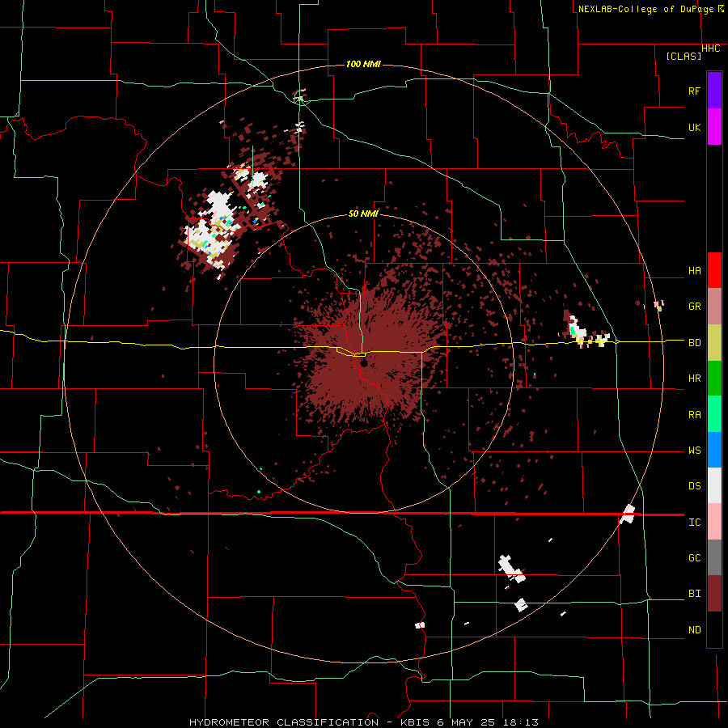Click the magenta UK color swatch
Screen dimensions: 728x728
714,127
